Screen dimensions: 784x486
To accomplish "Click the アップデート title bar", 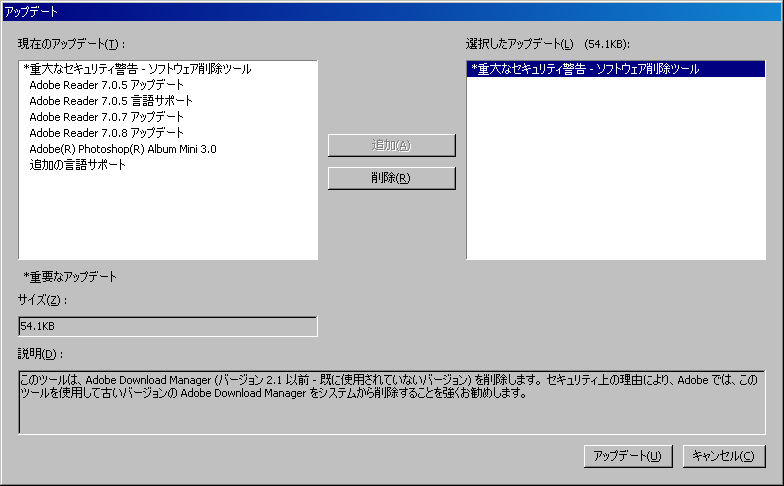I will 392,12.
